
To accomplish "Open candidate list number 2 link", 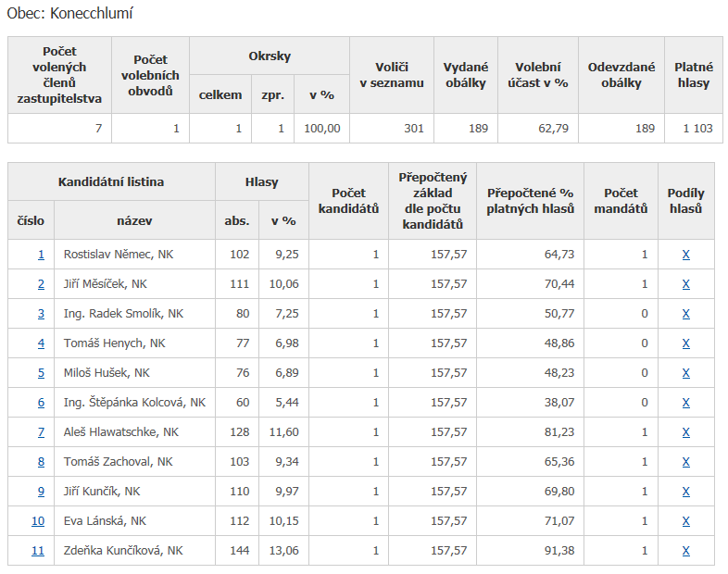I will click(x=41, y=284).
